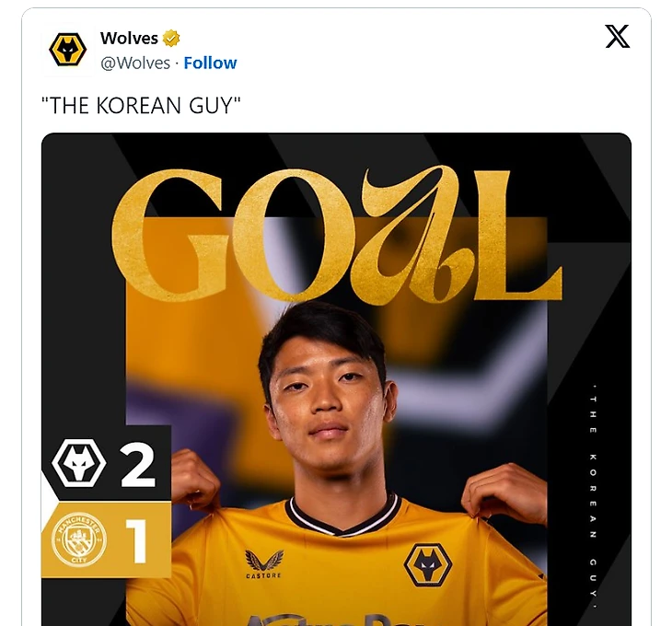
Task: Click the white Wolves crest beside score 2
Action: click(79, 463)
